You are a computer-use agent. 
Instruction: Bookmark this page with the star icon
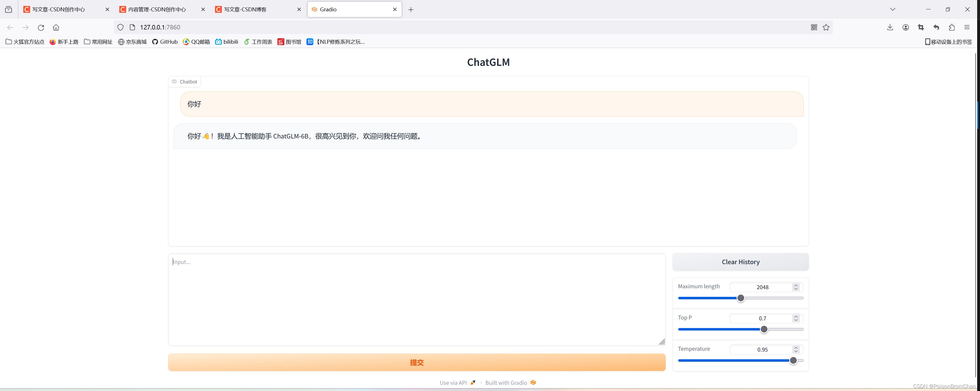(826, 27)
